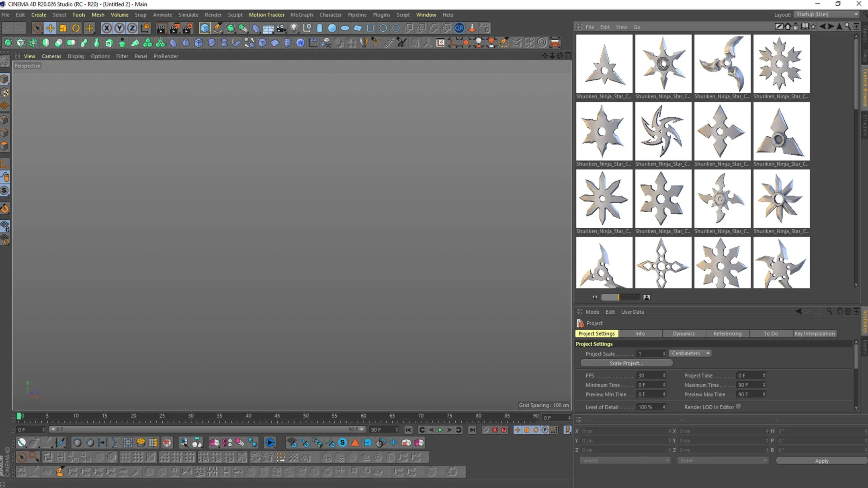The width and height of the screenshot is (868, 488).
Task: Click the Character menu item
Action: (330, 14)
